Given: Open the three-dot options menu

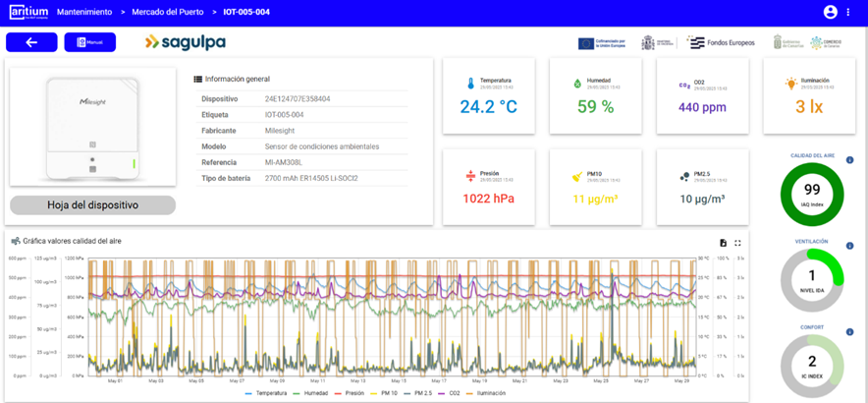Looking at the screenshot, I should click(849, 12).
